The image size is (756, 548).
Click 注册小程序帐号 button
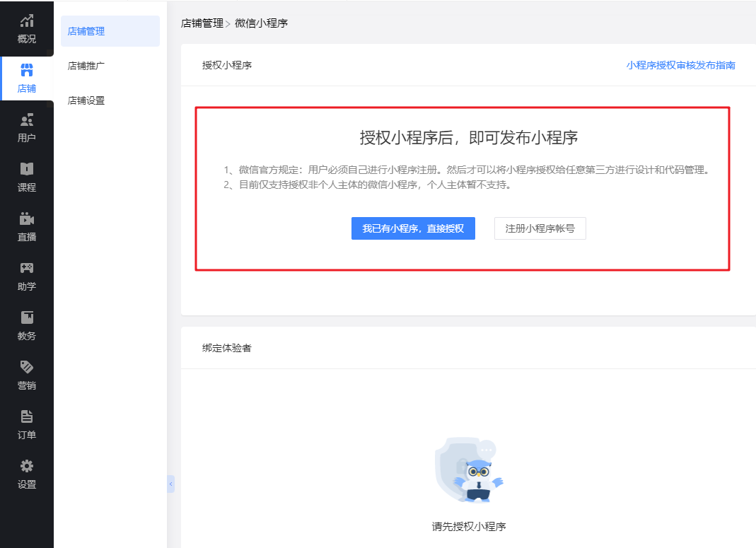pyautogui.click(x=540, y=228)
